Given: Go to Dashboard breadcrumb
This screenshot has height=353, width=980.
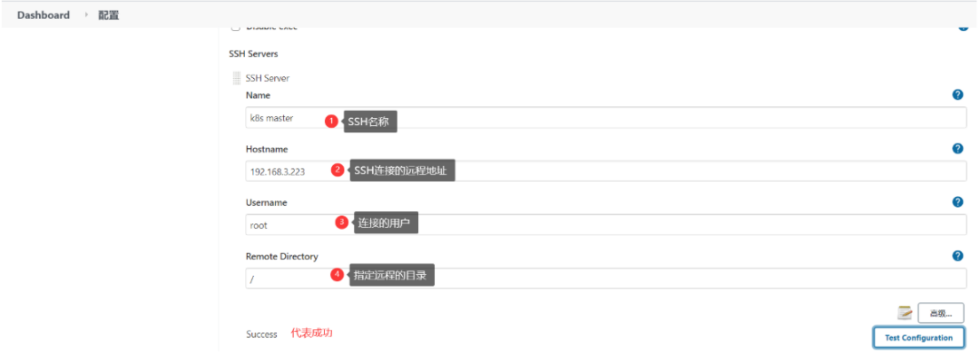Looking at the screenshot, I should coord(44,15).
